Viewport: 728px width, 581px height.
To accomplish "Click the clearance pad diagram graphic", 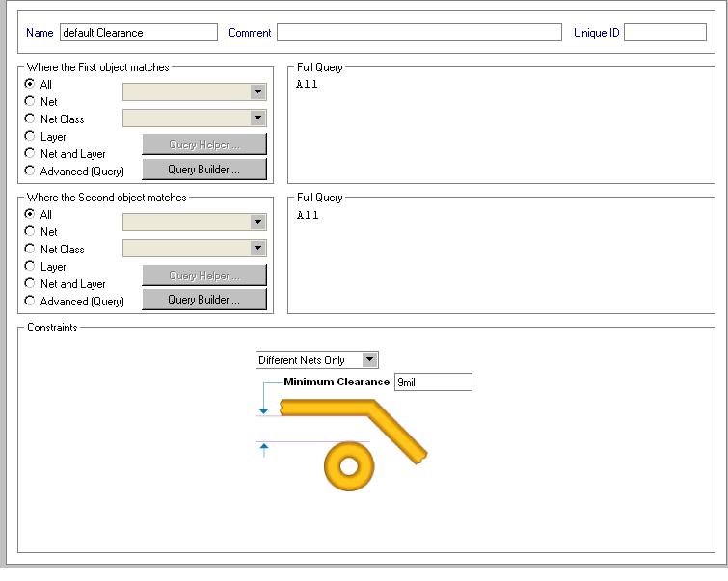I will click(x=349, y=466).
